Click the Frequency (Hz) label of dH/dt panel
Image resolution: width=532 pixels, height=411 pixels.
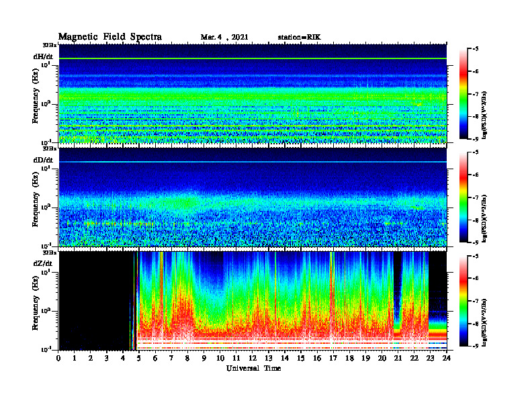click(36, 95)
